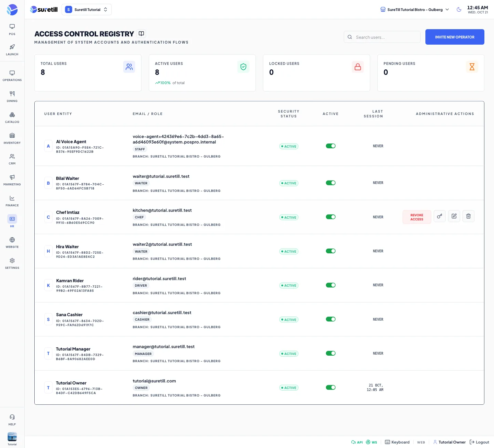Open the Keyboard shortcuts button
The image size is (494, 448).
click(397, 442)
